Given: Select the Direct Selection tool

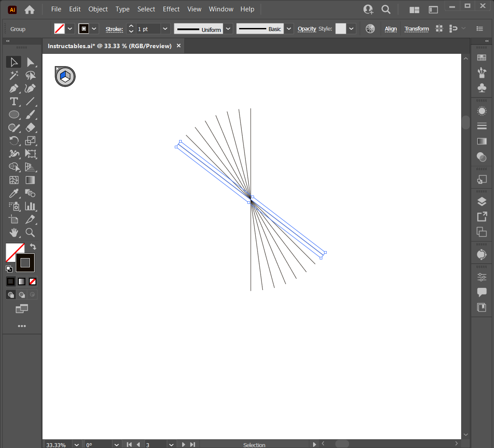Looking at the screenshot, I should [30, 62].
